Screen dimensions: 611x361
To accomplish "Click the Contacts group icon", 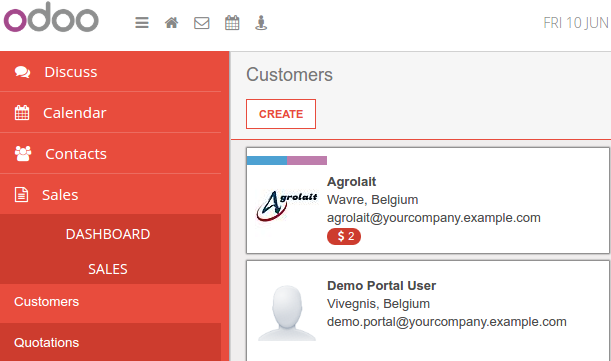I will (x=23, y=154).
